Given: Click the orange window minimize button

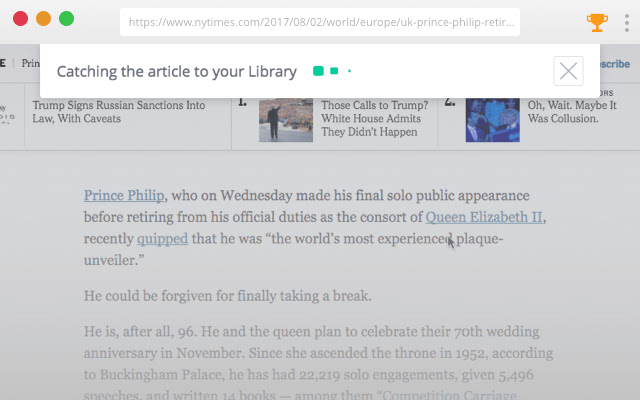Looking at the screenshot, I should coord(43,19).
